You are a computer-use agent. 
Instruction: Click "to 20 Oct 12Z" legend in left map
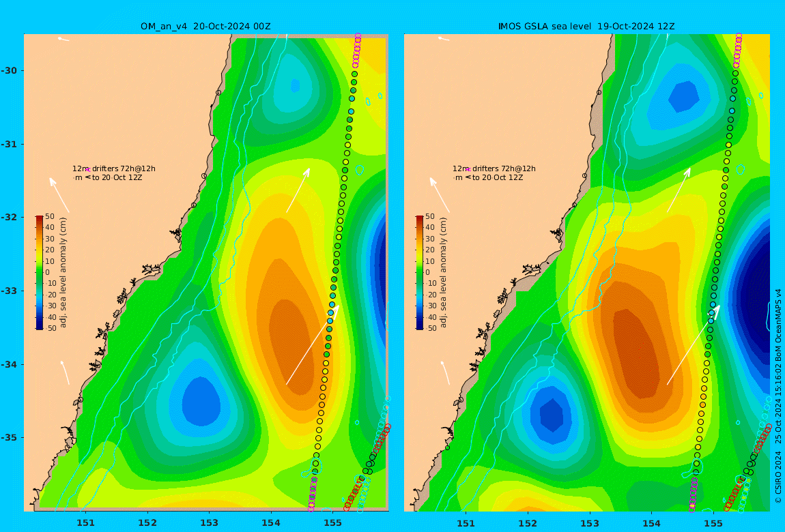click(x=117, y=177)
